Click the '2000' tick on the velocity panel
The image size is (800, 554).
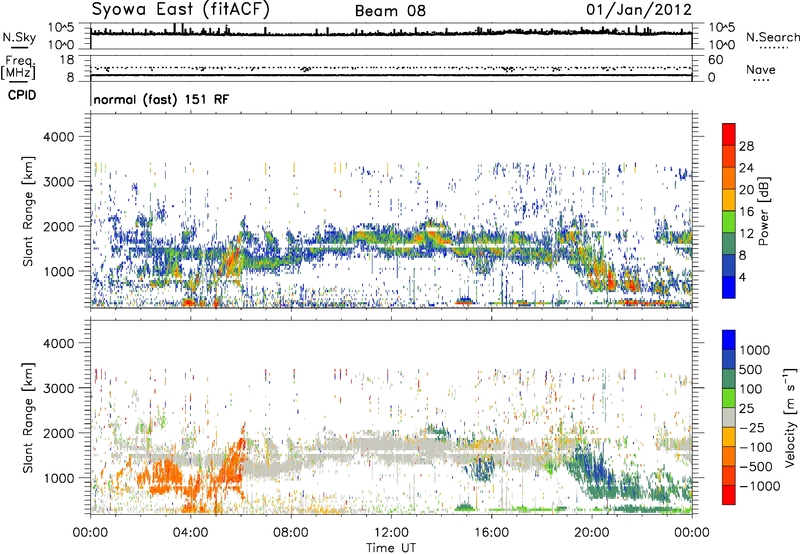point(58,433)
